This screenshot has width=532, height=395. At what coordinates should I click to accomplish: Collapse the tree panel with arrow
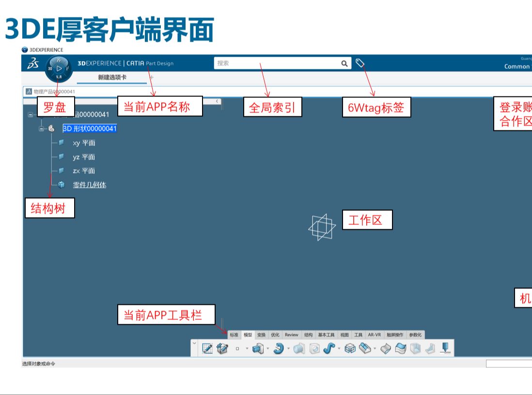point(217,101)
